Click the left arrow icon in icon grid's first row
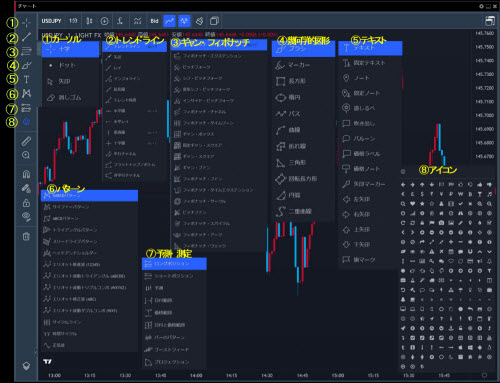 point(403,184)
